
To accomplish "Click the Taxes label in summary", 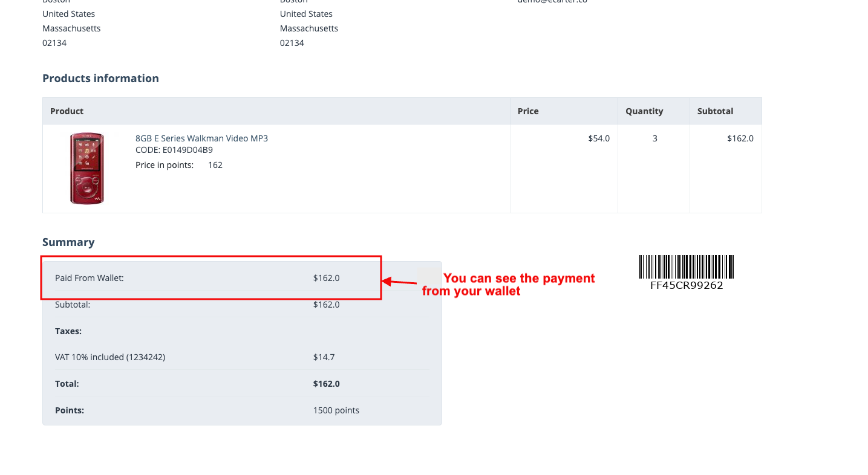I will pos(68,331).
